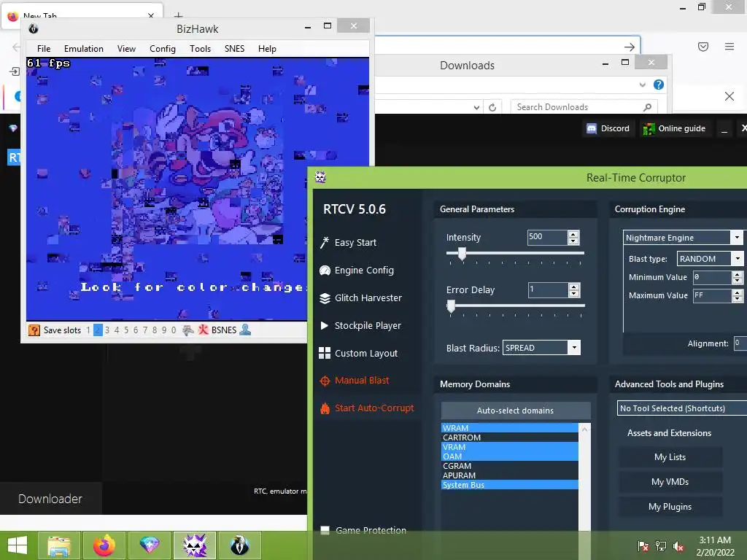Open the Windows Start button
This screenshot has width=747, height=560.
[18, 545]
